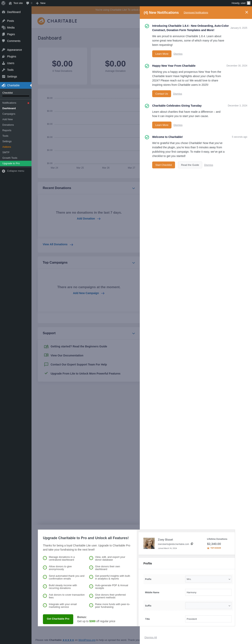The height and width of the screenshot is (644, 252).
Task: Click the copy email icon next to zoeroberts address
Action: point(192,544)
